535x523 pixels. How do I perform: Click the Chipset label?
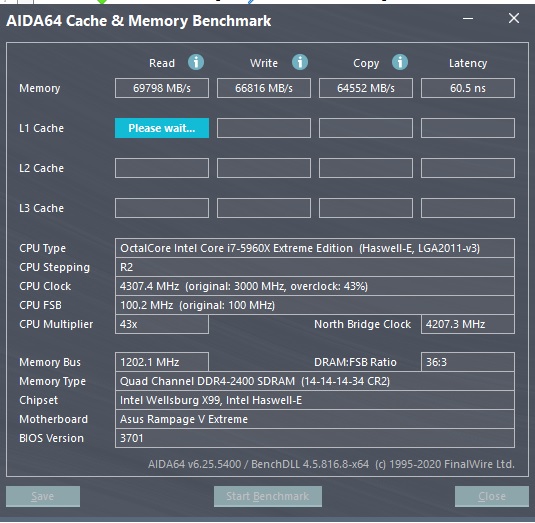coord(39,401)
